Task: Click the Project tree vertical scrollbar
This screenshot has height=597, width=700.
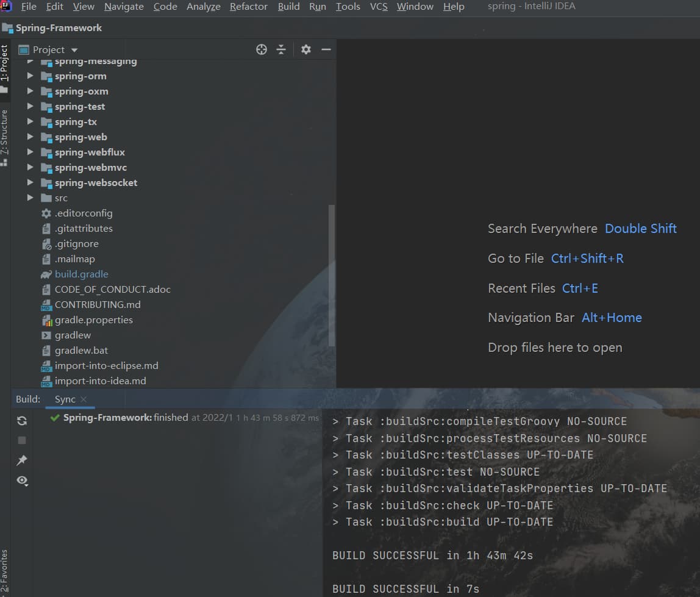Action: click(x=331, y=276)
